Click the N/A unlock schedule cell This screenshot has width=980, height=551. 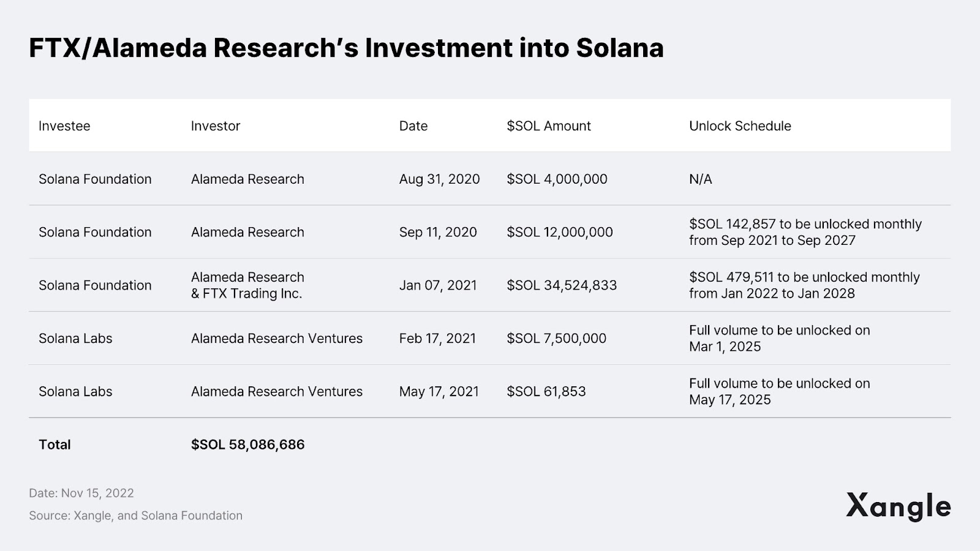click(x=701, y=179)
